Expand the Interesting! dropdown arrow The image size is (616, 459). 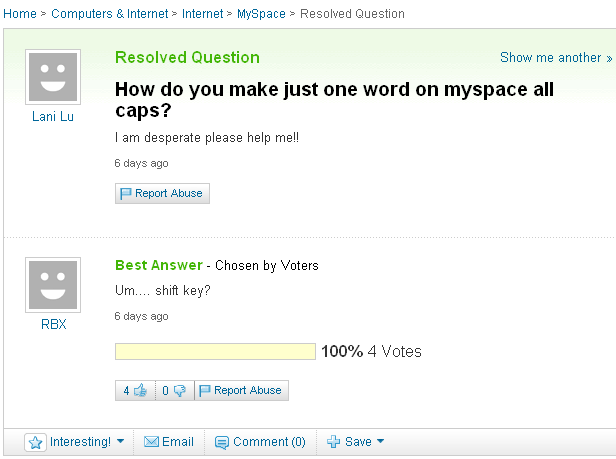(x=121, y=441)
